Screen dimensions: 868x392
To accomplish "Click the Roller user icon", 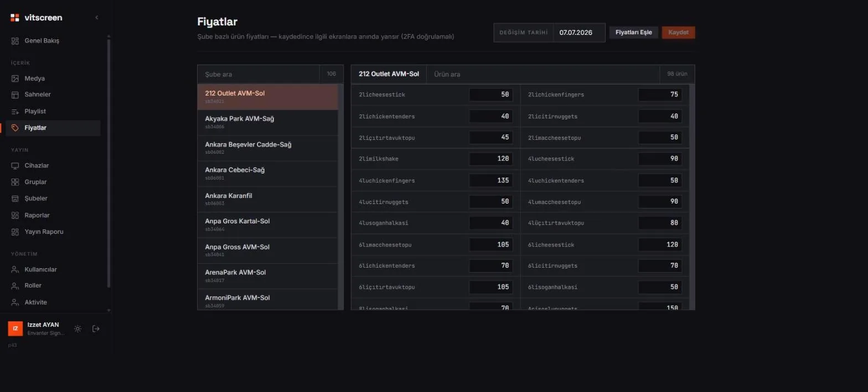I will coord(15,286).
